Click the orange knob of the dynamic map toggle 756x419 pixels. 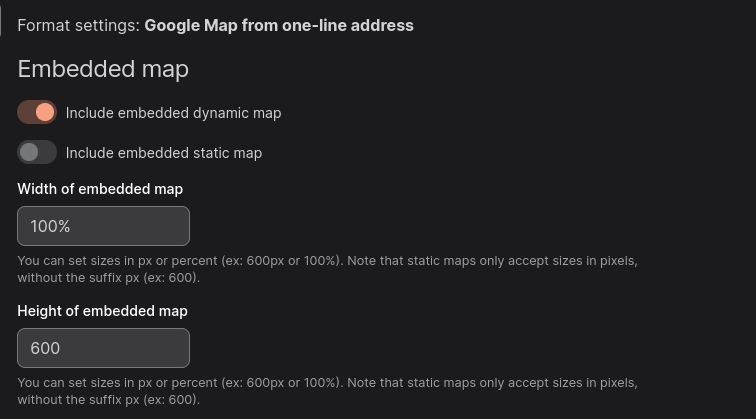(44, 113)
